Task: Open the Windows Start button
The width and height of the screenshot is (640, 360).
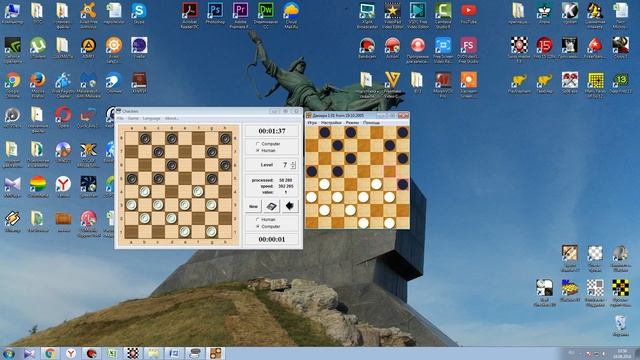Action: [x=9, y=353]
